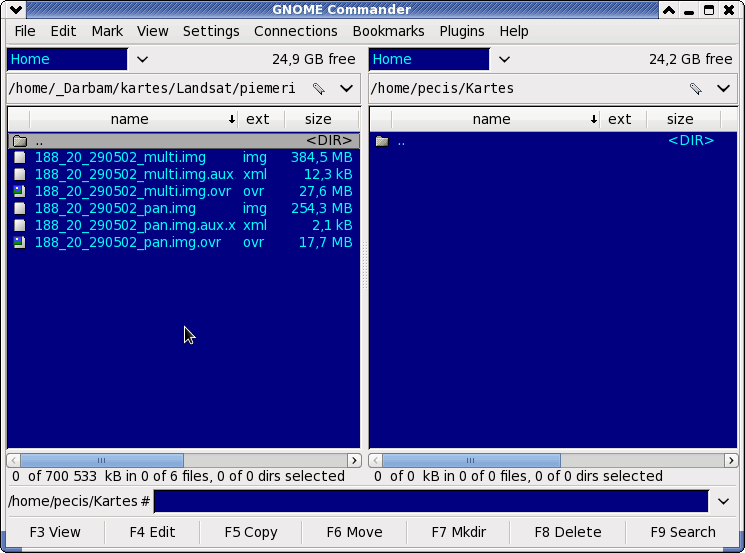Click right pane bookmark pin icon

point(696,88)
